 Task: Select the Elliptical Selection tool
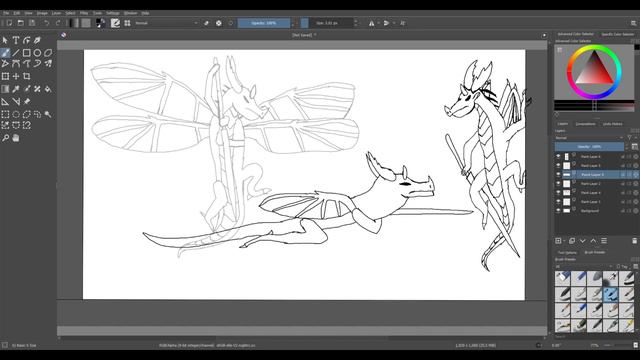16,114
